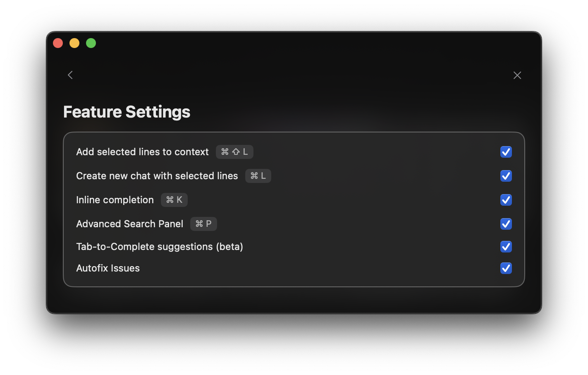Navigate back using the left chevron
The width and height of the screenshot is (588, 375).
[70, 75]
